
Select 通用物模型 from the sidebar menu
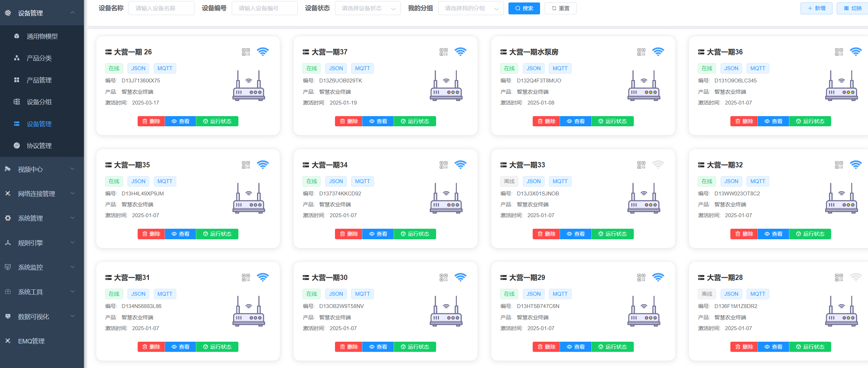click(42, 36)
